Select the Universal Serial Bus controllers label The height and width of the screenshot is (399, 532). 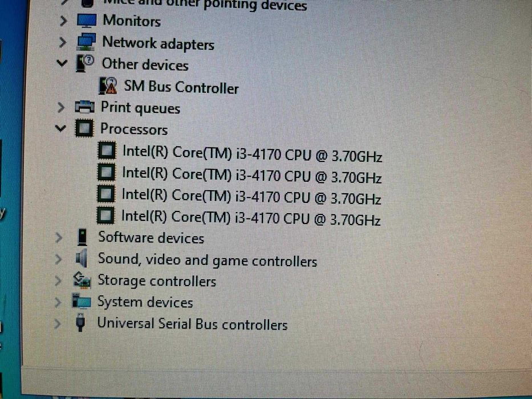tap(192, 323)
